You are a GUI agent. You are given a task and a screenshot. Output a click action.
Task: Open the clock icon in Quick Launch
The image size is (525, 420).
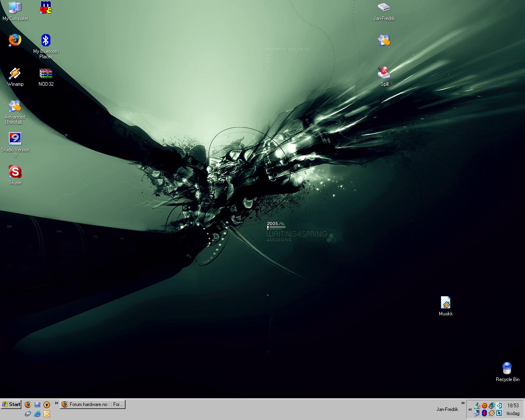(47, 414)
